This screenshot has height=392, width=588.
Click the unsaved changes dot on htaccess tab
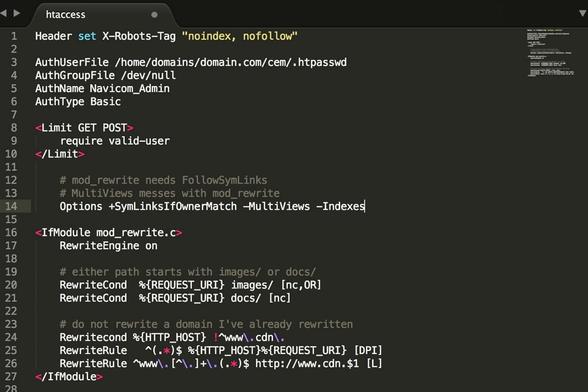154,15
